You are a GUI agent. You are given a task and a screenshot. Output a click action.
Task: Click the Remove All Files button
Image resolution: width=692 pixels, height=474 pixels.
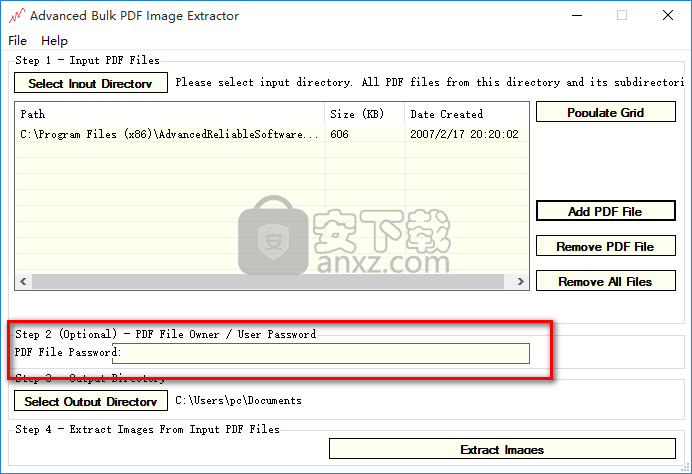[x=606, y=281]
